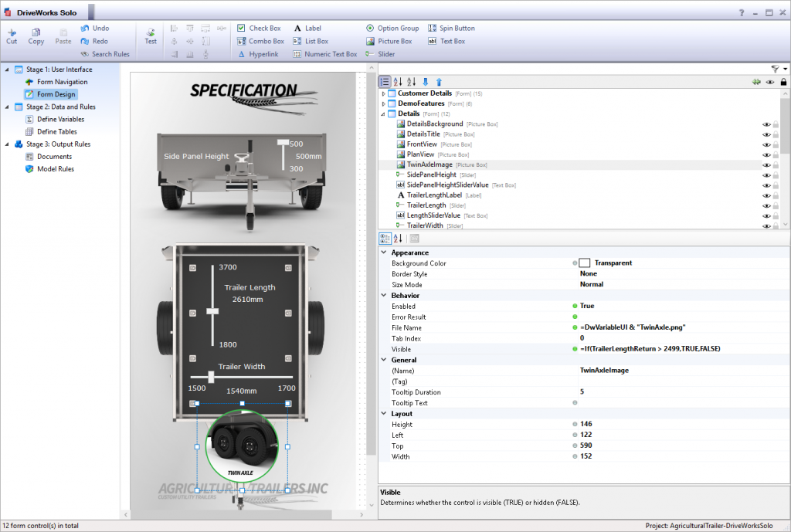The width and height of the screenshot is (791, 532).
Task: Collapse the Details form node
Action: point(383,114)
